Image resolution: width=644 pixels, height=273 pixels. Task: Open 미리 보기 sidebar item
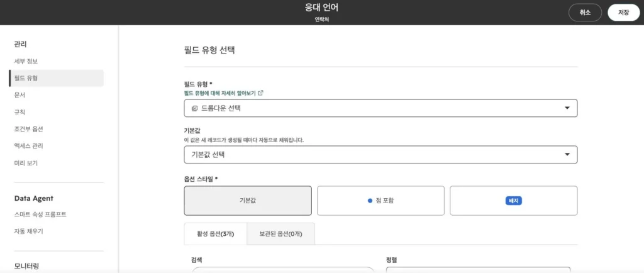pyautogui.click(x=25, y=163)
